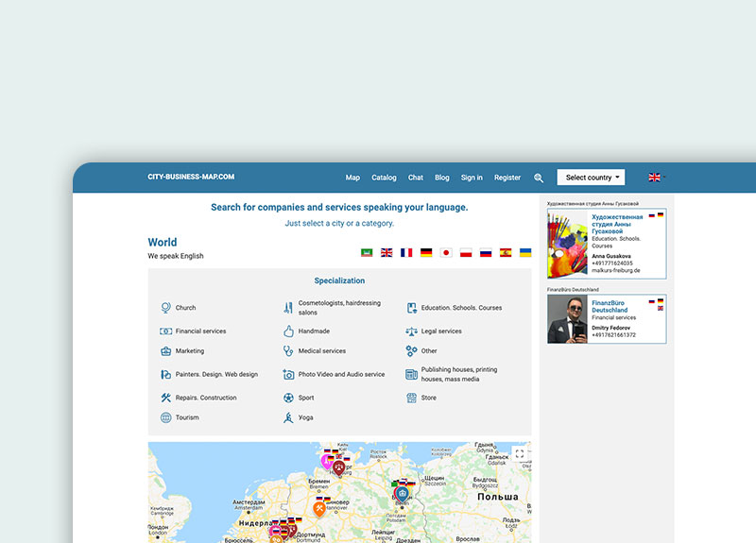Click Register in the navigation bar
Screen dimensions: 756x543
(507, 178)
